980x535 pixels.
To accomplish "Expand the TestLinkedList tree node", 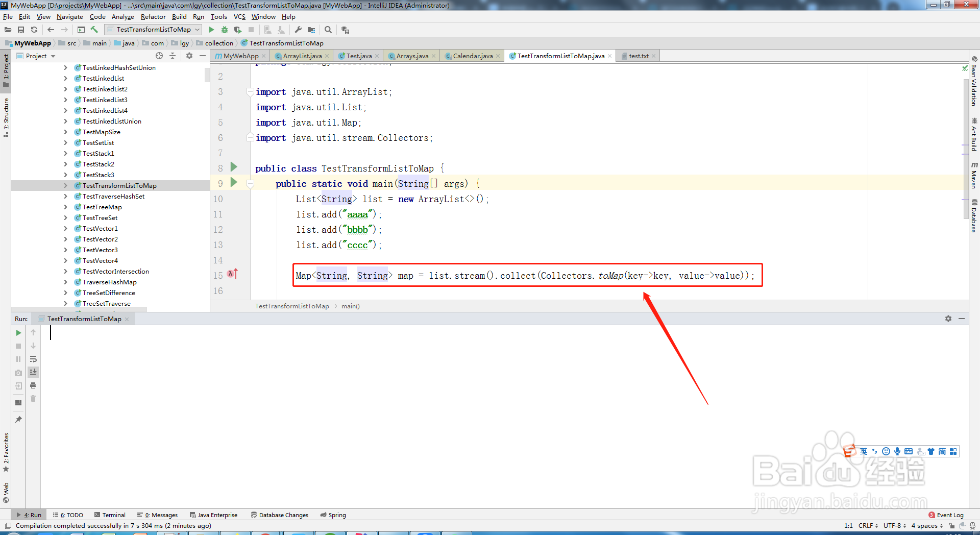I will tap(65, 78).
